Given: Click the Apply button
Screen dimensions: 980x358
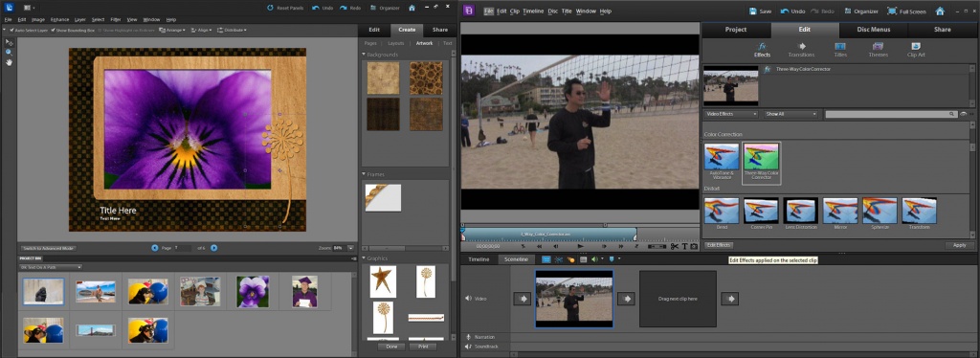Looking at the screenshot, I should pyautogui.click(x=959, y=246).
